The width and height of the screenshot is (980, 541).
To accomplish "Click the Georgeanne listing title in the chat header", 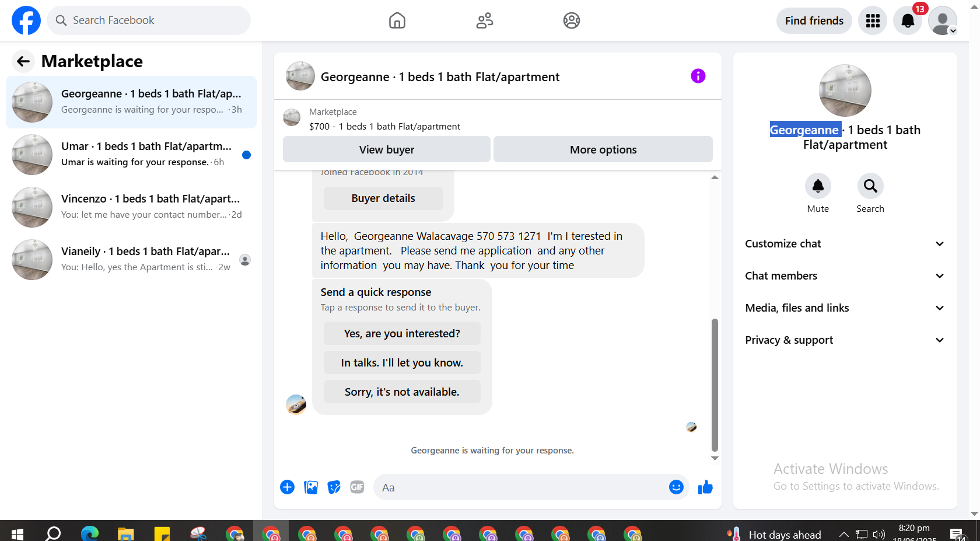I will click(440, 76).
